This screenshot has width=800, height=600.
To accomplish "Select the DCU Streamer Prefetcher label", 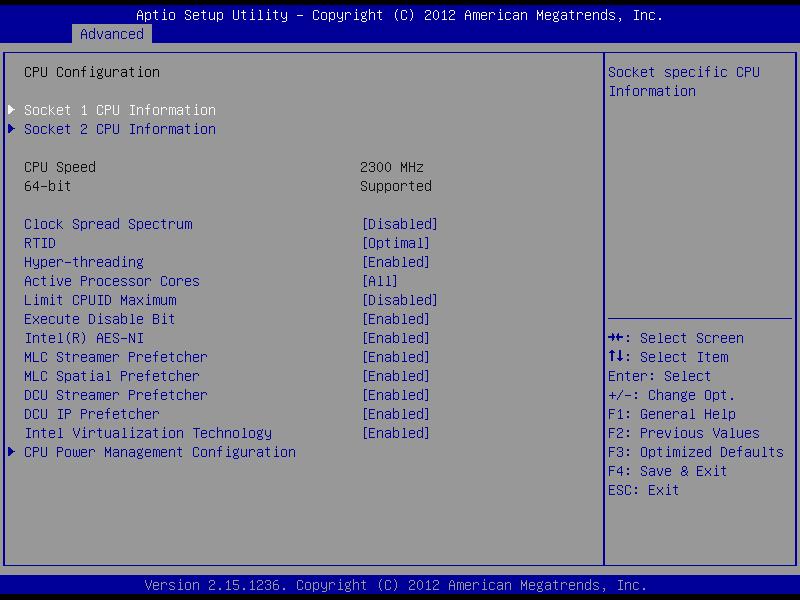I will click(116, 395).
